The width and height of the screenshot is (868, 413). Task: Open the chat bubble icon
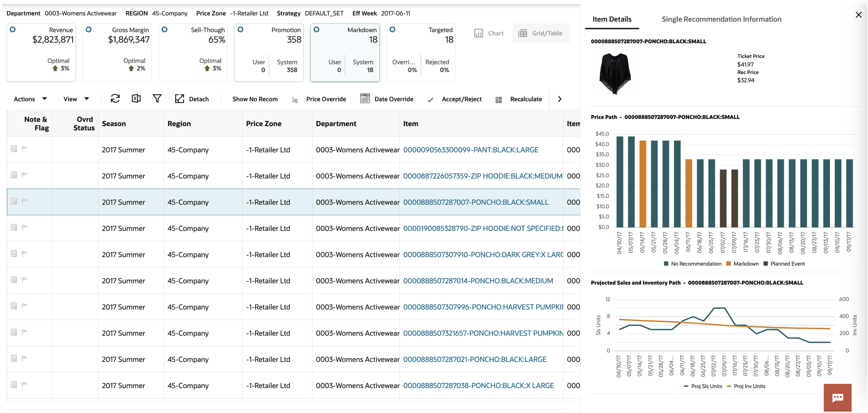[837, 398]
